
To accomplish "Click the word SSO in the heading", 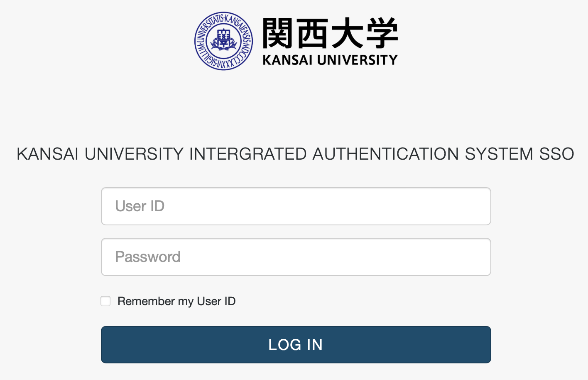I will pos(556,154).
